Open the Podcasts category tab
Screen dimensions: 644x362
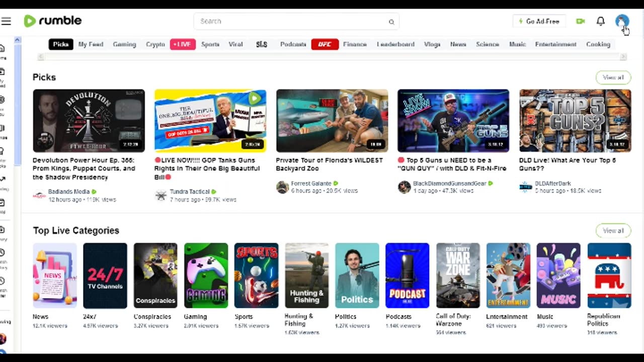(293, 44)
